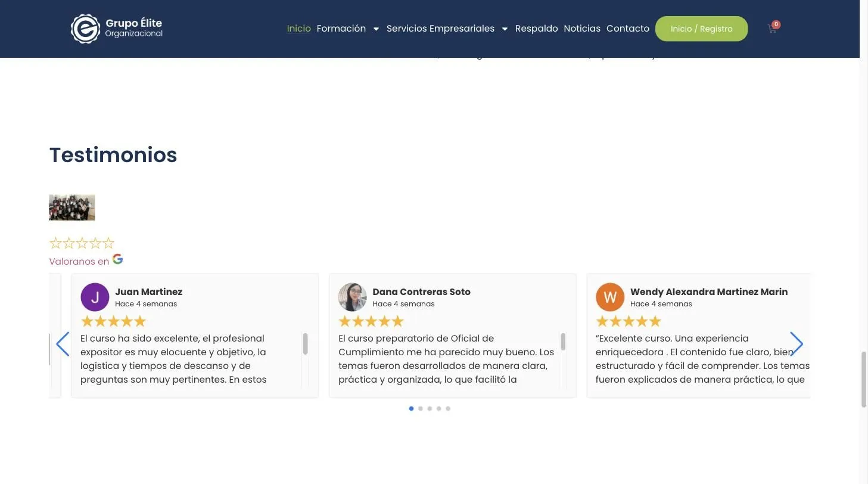Click Wendy Alexandra's orange avatar
Screen dimensions: 868x484
(610, 297)
